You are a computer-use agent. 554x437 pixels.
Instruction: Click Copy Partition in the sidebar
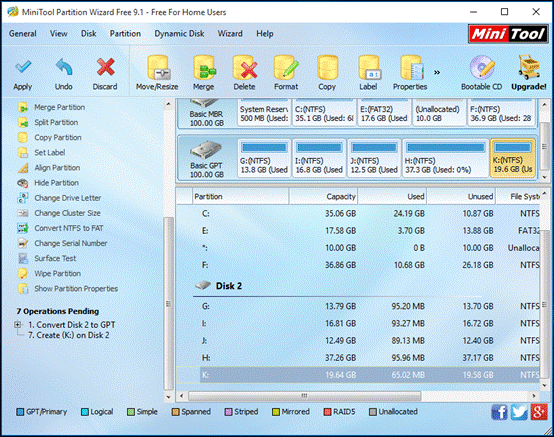pos(58,137)
